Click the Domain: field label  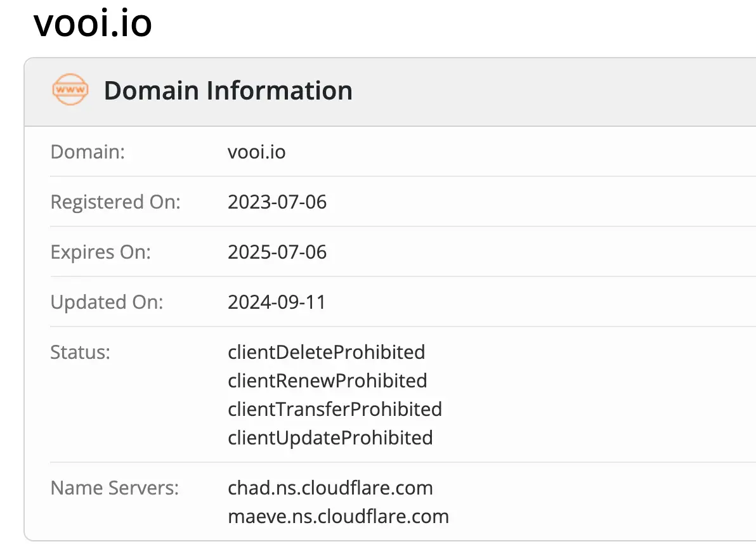[x=88, y=152]
